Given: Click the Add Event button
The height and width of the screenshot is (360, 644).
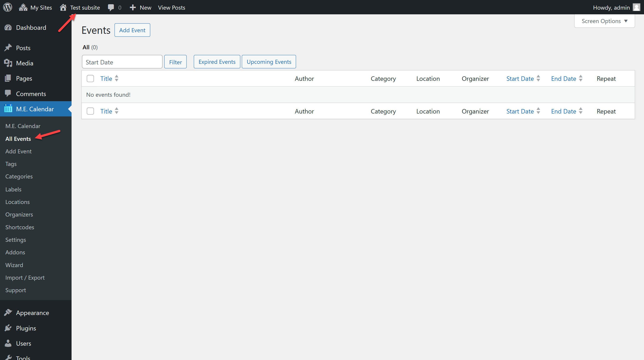Looking at the screenshot, I should point(132,30).
